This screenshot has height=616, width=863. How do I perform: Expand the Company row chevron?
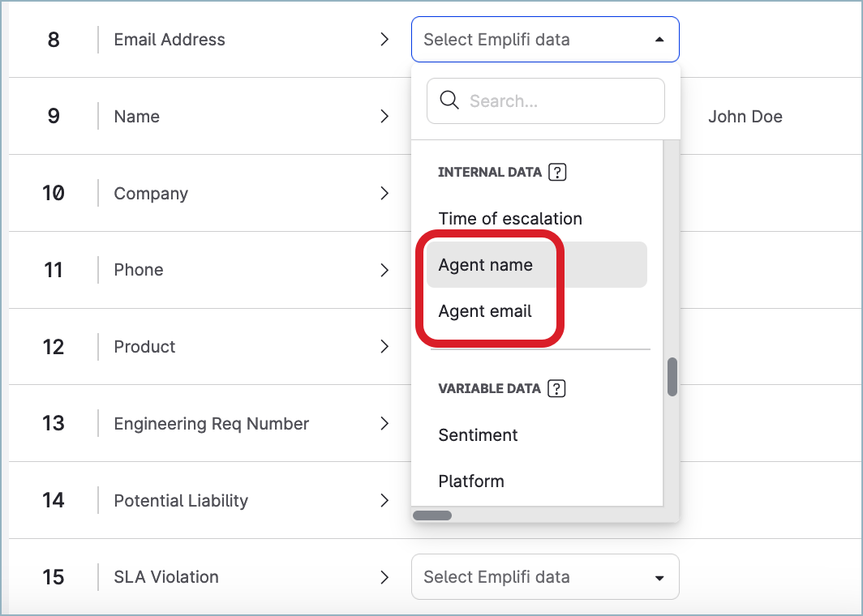(384, 193)
